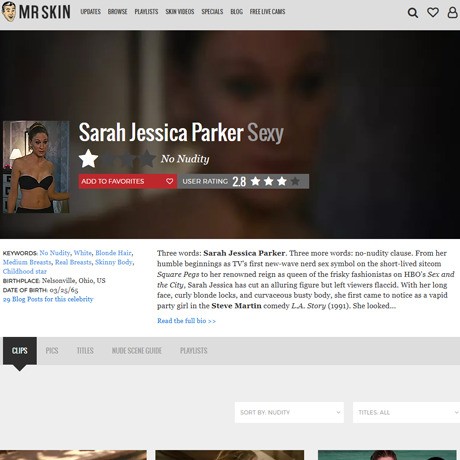
Task: Follow the Medium Breasts keyword link
Action: pyautogui.click(x=27, y=262)
